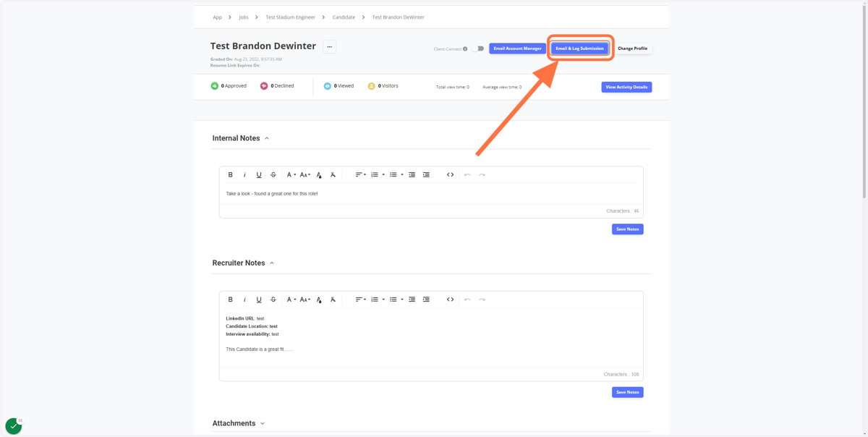Undo in Internal Notes toolbar
The height and width of the screenshot is (437, 868).
tap(467, 175)
